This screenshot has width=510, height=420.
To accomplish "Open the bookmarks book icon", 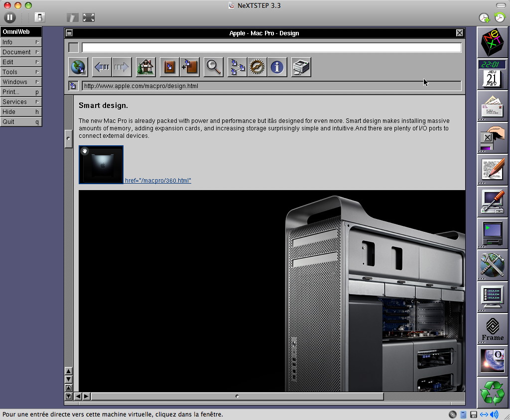I will [x=169, y=67].
